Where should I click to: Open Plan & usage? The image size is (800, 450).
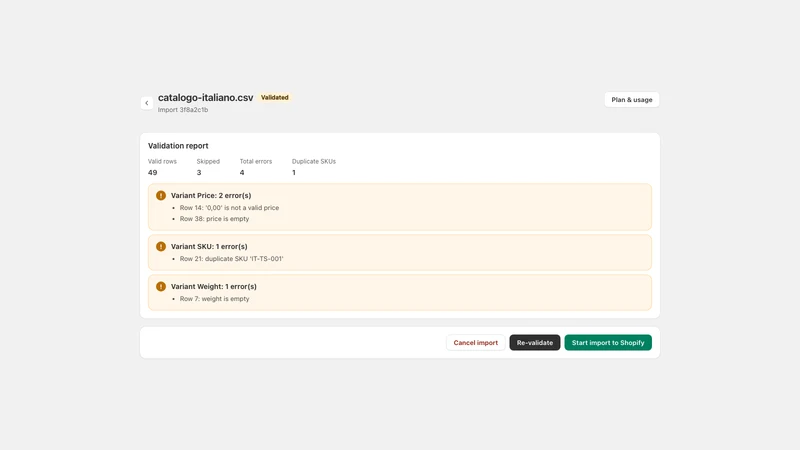(632, 99)
